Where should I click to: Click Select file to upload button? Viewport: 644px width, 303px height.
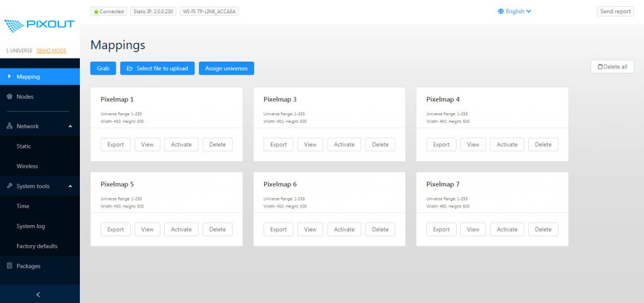pyautogui.click(x=157, y=68)
